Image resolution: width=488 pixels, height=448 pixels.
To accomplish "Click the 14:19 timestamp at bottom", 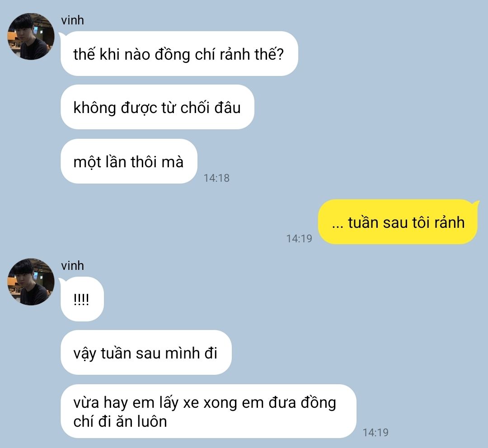I will [x=375, y=433].
